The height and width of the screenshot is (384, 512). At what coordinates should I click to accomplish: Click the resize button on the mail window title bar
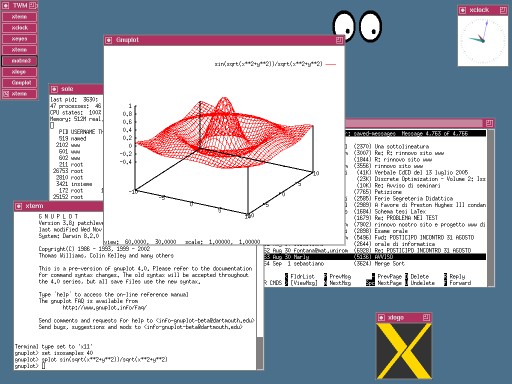tap(489, 123)
